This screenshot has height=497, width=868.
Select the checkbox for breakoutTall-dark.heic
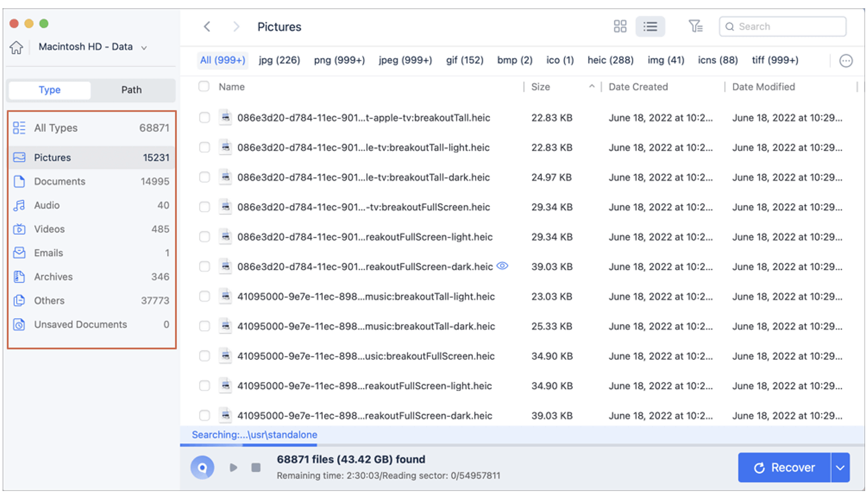204,177
